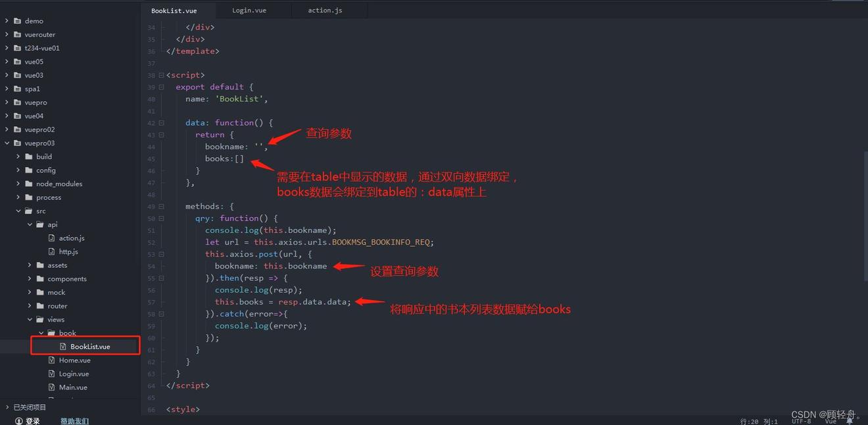Click the login user icon in status bar

point(18,421)
